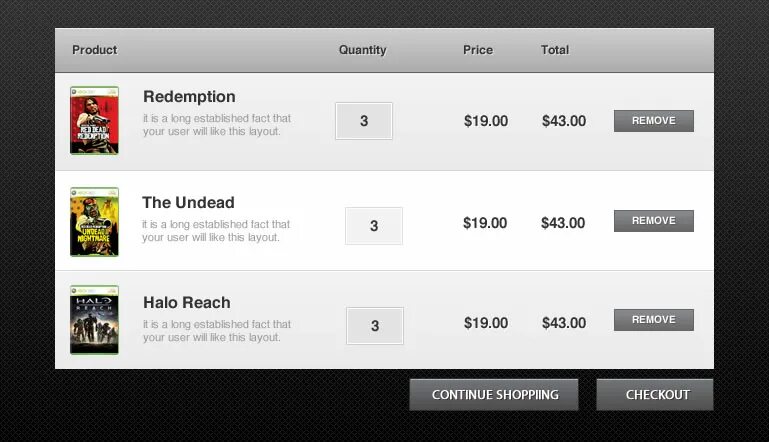Screen dimensions: 769x442
Task: Open the Redemption product title
Action: [189, 97]
